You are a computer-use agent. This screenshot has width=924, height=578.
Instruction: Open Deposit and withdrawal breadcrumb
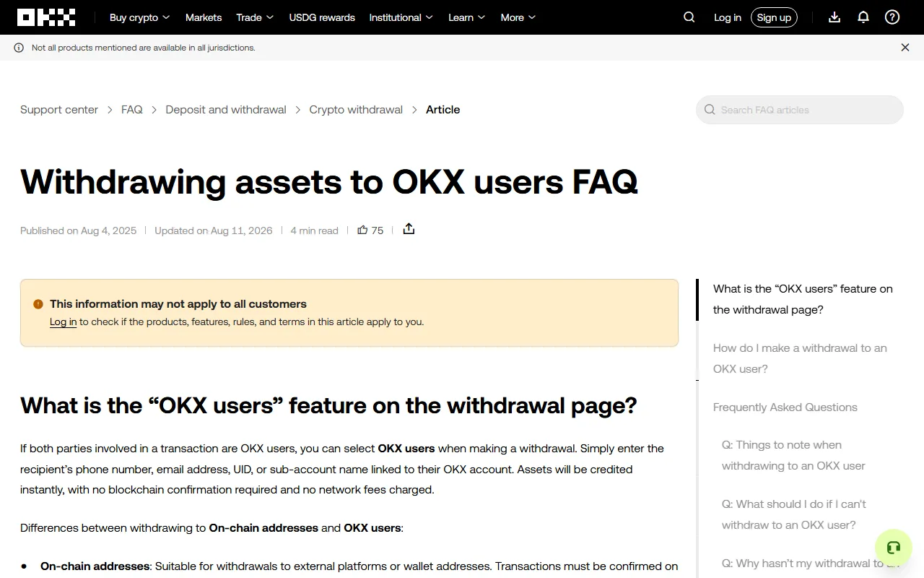226,110
